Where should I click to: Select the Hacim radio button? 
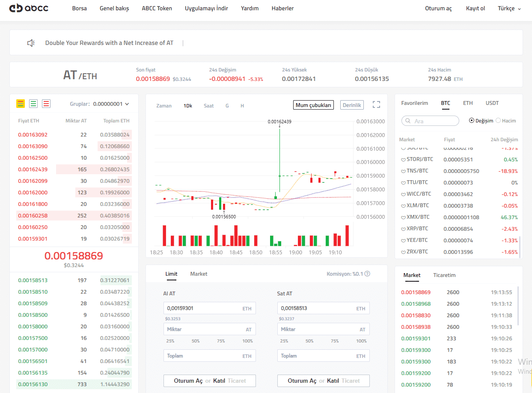[498, 121]
